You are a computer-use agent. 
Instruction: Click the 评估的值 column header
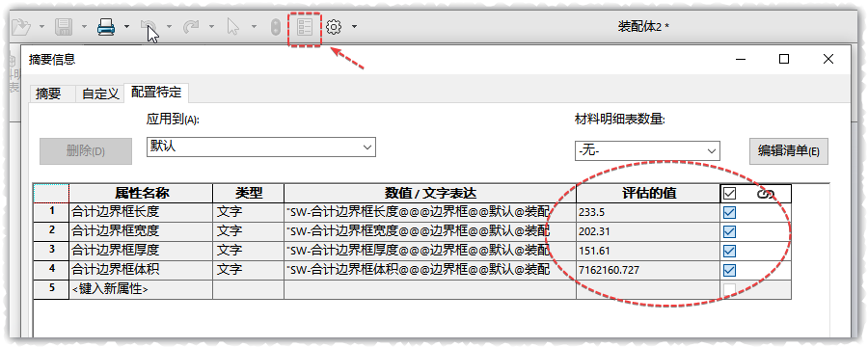pyautogui.click(x=648, y=193)
